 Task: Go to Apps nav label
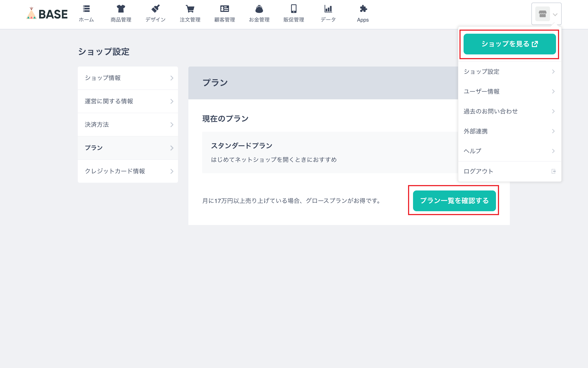363,20
